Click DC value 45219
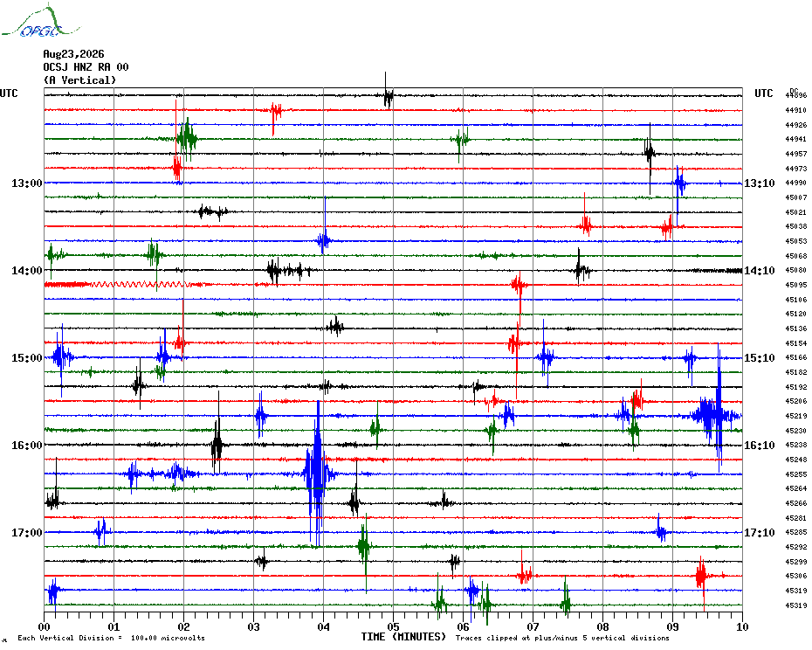Viewport: 812px width, 650px height. point(796,416)
